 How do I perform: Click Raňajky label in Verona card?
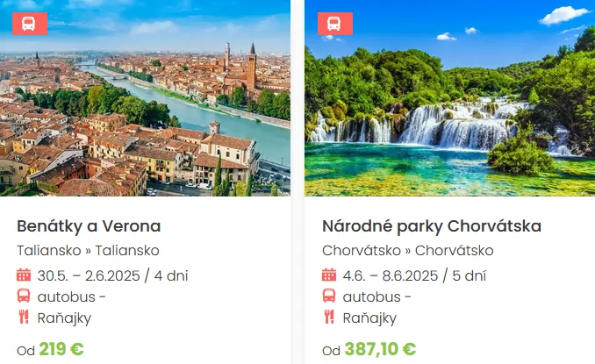[64, 318]
